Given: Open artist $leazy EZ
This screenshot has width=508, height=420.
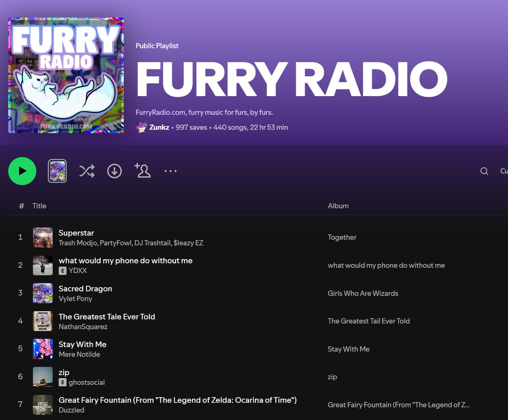Looking at the screenshot, I should (x=188, y=243).
